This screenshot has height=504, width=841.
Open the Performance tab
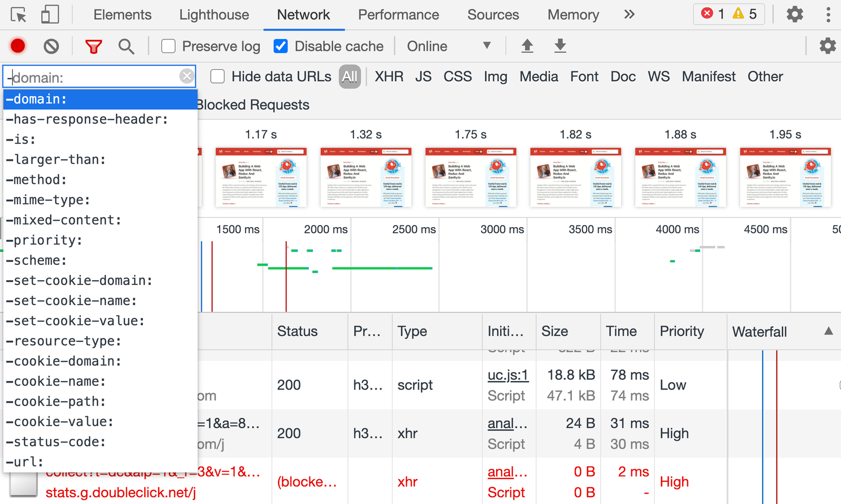coord(398,15)
